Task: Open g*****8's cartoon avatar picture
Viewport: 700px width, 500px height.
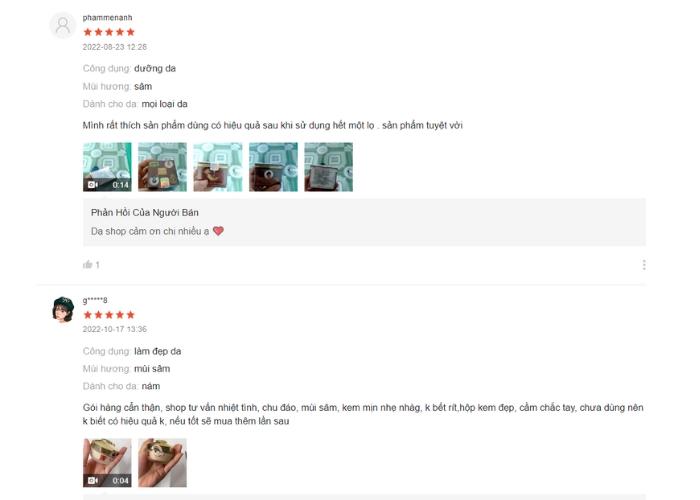Action: pos(62,308)
